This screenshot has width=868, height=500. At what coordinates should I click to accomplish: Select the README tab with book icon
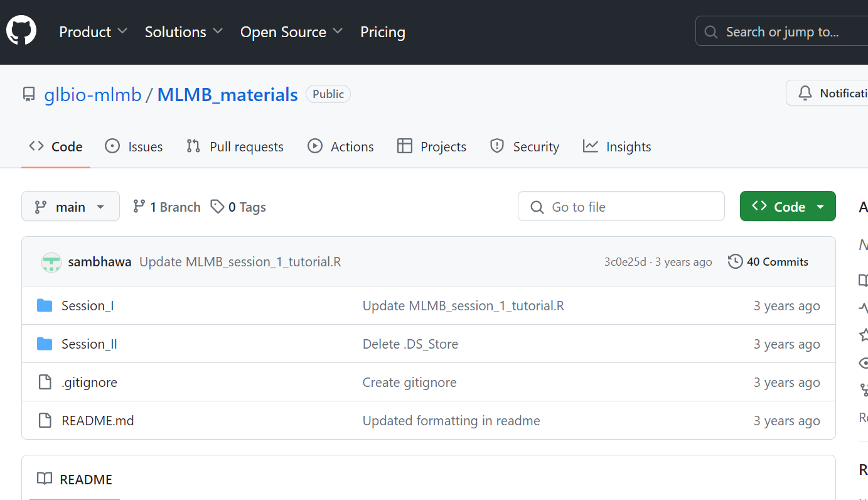(x=75, y=479)
